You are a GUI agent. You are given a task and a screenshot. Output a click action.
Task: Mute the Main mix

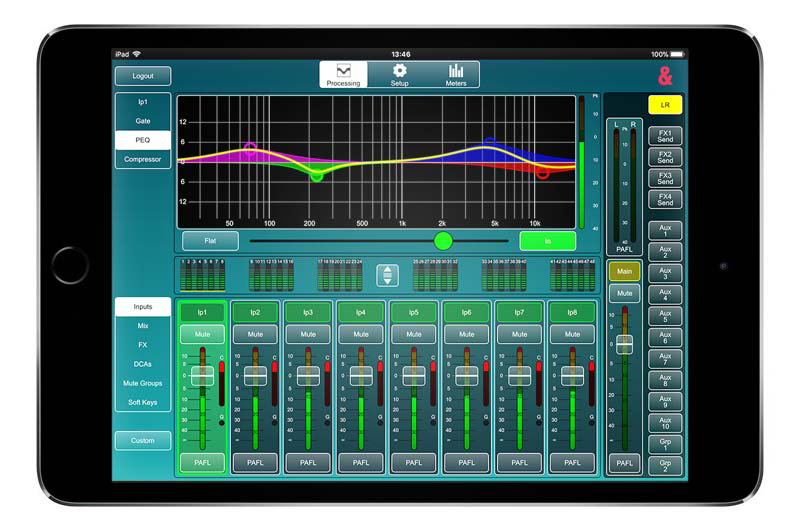(625, 294)
